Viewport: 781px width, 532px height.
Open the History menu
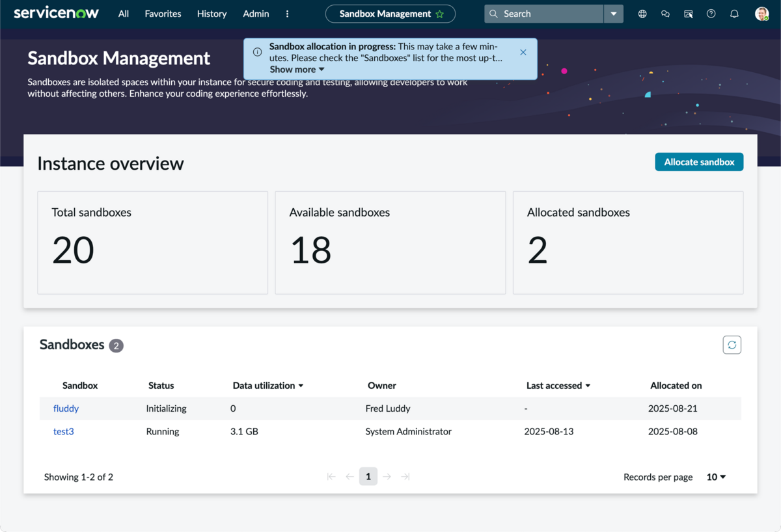tap(212, 14)
